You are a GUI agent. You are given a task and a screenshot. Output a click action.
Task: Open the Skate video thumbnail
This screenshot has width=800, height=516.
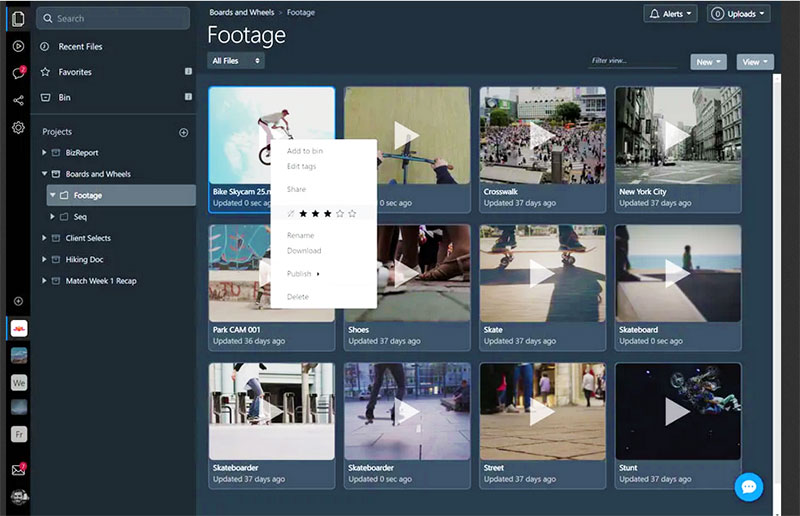[x=543, y=274]
